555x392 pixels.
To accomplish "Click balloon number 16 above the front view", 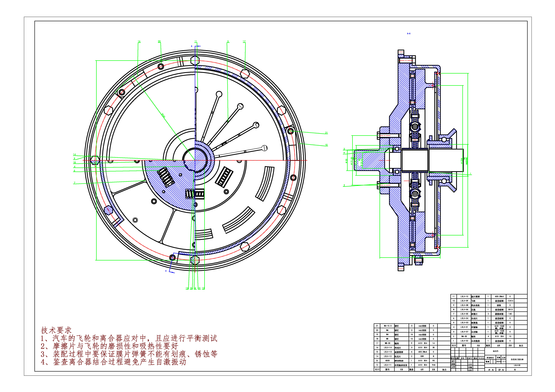I will tap(139, 42).
